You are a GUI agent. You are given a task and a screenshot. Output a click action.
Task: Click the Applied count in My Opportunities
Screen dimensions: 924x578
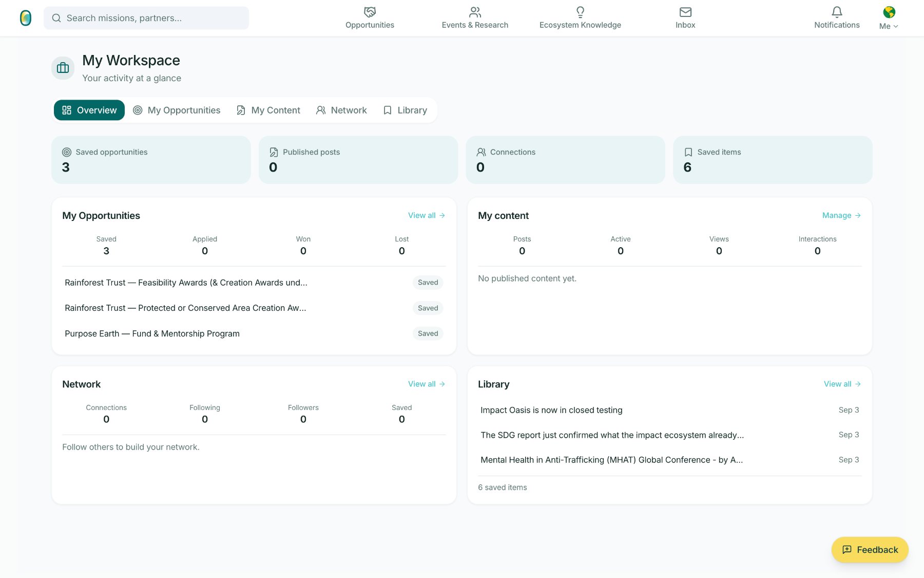point(205,251)
